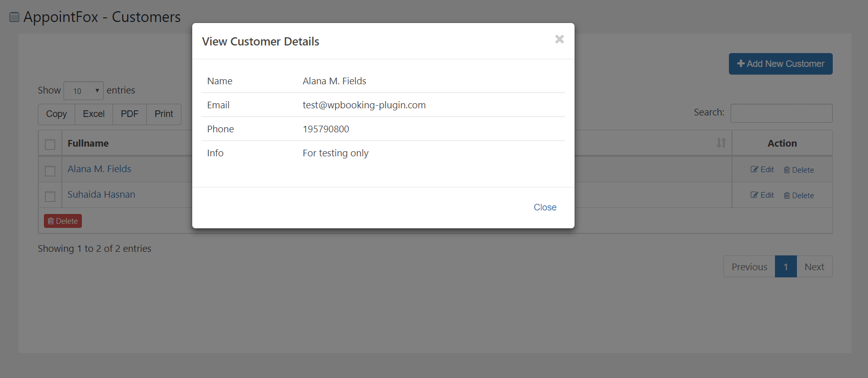
Task: Toggle the select-all checkbox in header
Action: [x=50, y=145]
